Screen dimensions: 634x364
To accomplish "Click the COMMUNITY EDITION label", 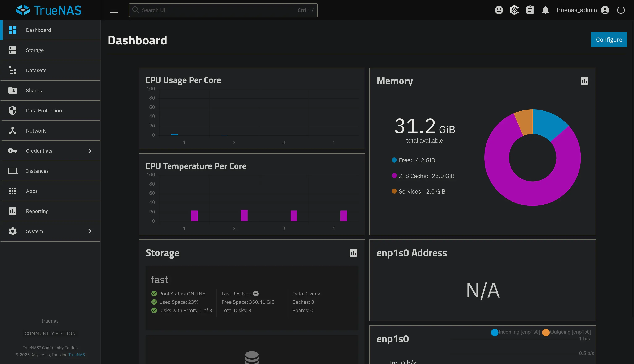I will 50,333.
